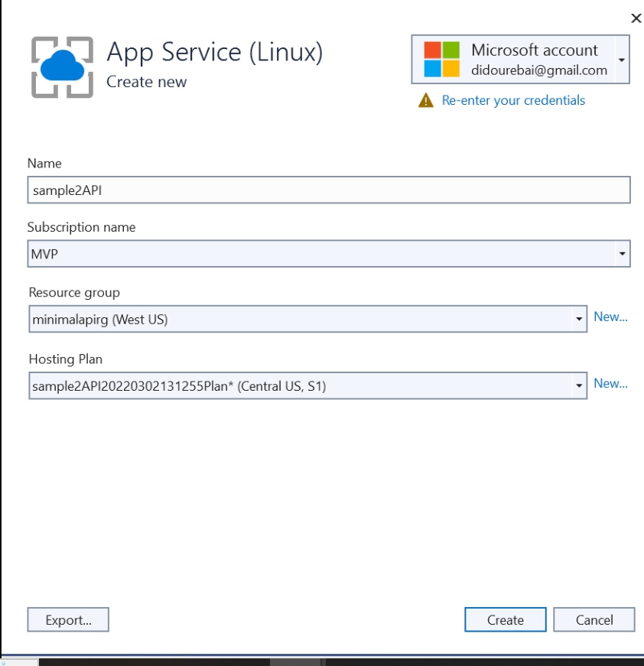Click the yellow warning triangle icon
Viewport: 644px width, 666px height.
(426, 101)
